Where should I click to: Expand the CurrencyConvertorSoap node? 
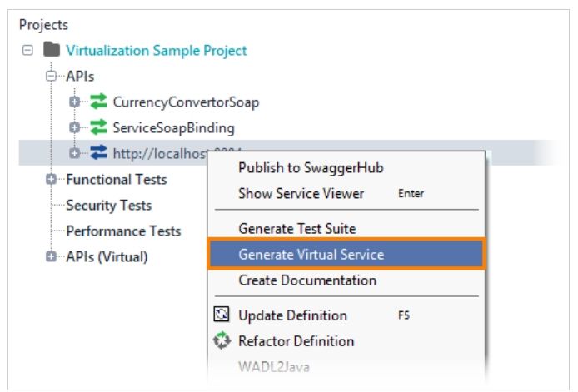76,102
